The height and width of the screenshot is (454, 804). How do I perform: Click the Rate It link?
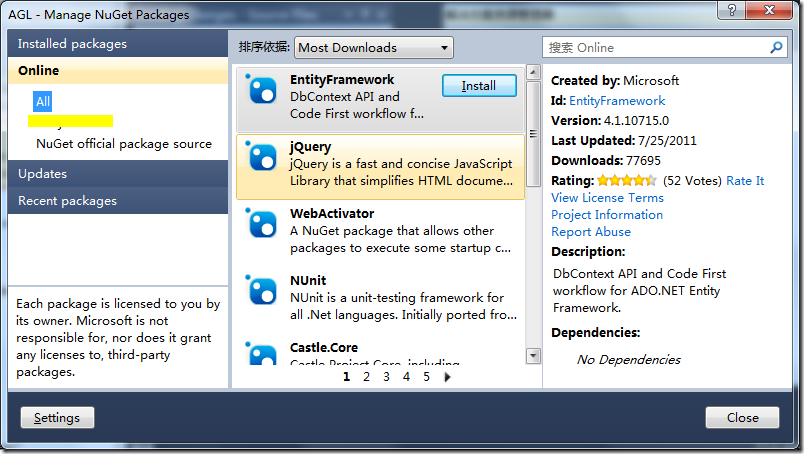point(745,181)
